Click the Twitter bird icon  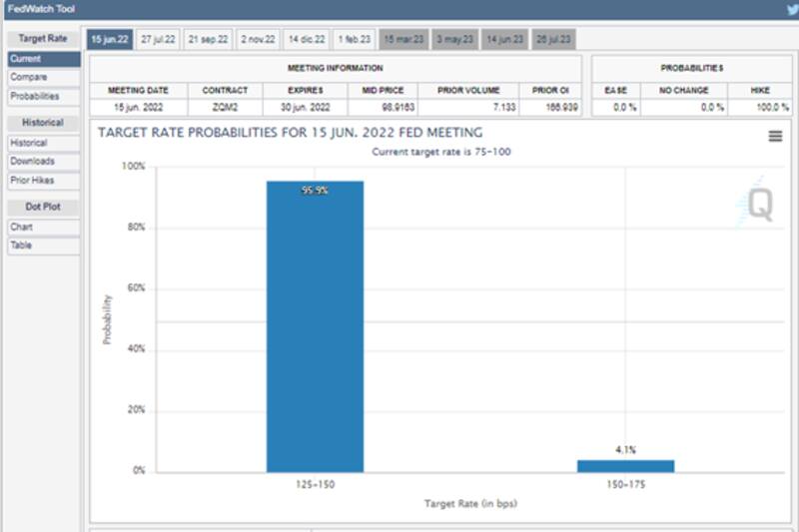[x=792, y=10]
